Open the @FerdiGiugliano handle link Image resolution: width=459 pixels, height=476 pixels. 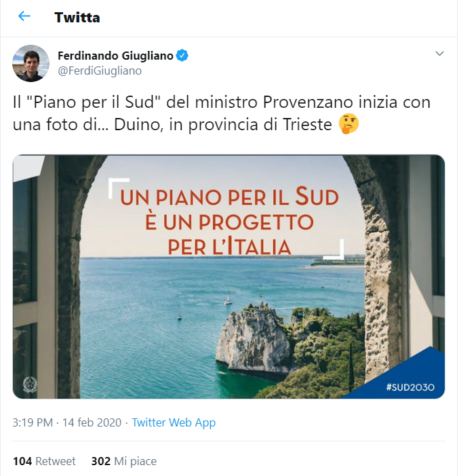point(100,71)
